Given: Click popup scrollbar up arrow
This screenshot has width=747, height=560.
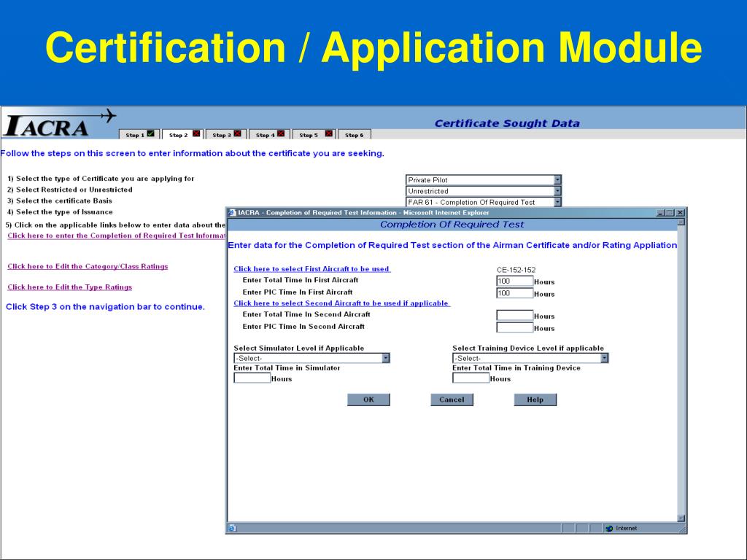Looking at the screenshot, I should click(x=681, y=222).
